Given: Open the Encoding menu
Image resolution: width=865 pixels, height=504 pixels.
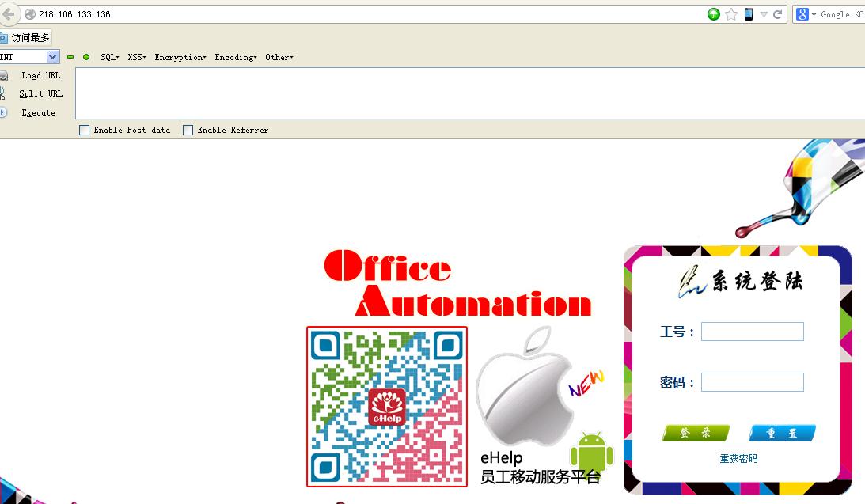Looking at the screenshot, I should pos(236,57).
